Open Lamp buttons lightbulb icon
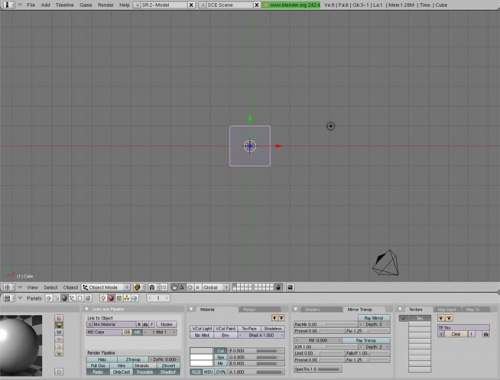 [103, 298]
